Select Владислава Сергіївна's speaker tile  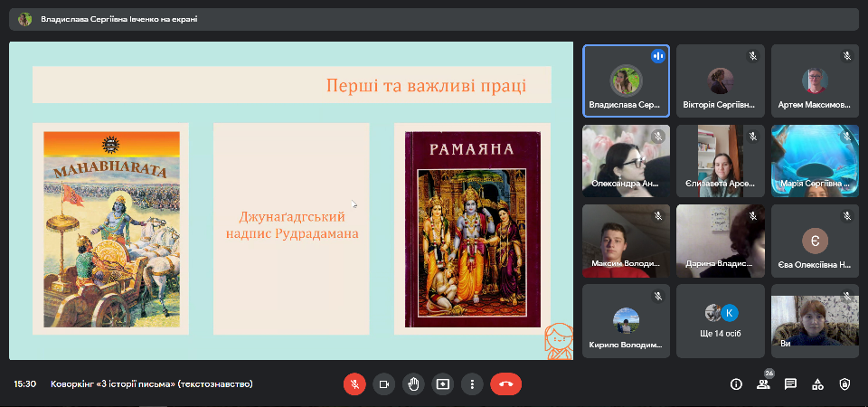pyautogui.click(x=626, y=80)
